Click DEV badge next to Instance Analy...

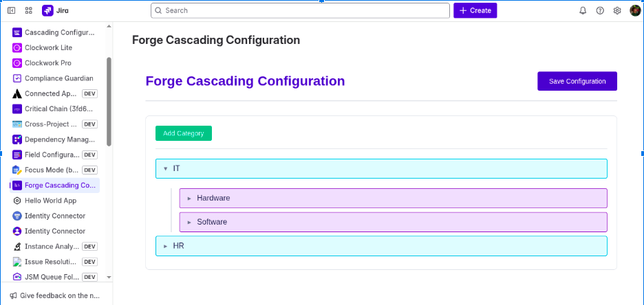pyautogui.click(x=90, y=247)
